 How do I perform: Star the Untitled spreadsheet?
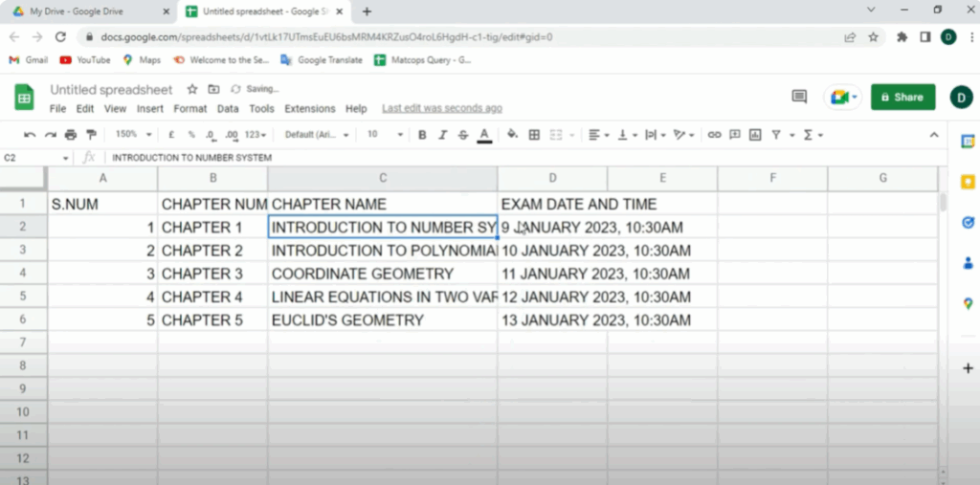[x=191, y=89]
